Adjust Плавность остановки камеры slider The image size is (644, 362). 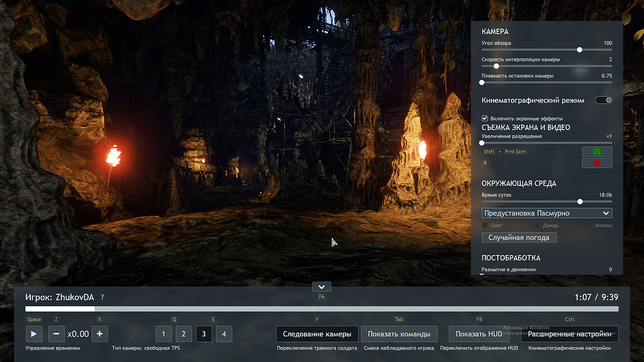547,82
